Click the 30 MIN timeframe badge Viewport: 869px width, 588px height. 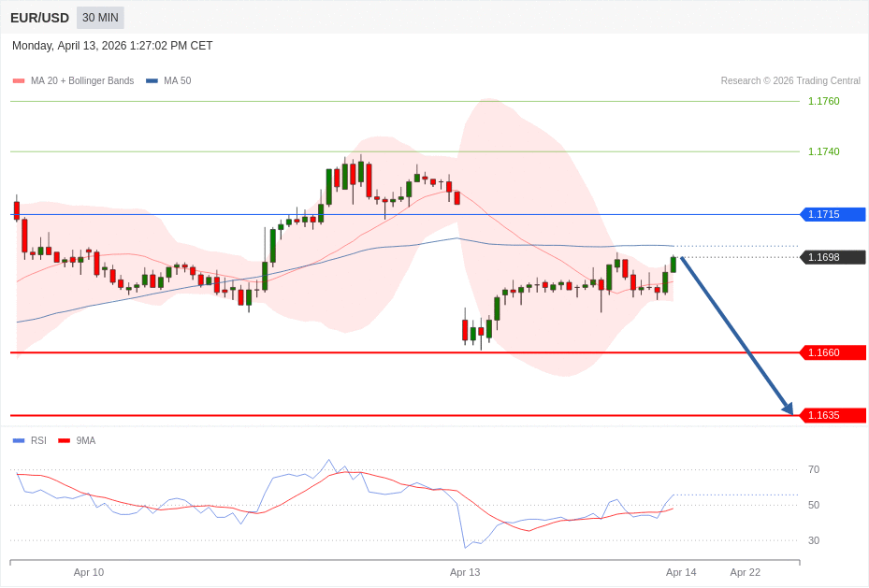click(x=100, y=18)
